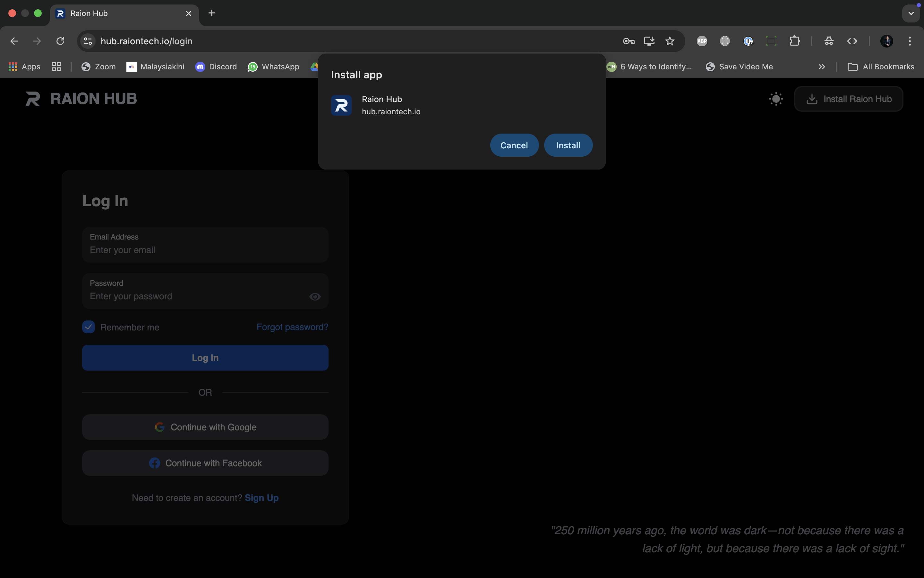Open site information icon in address bar
Viewport: 924px width, 578px height.
[x=88, y=41]
